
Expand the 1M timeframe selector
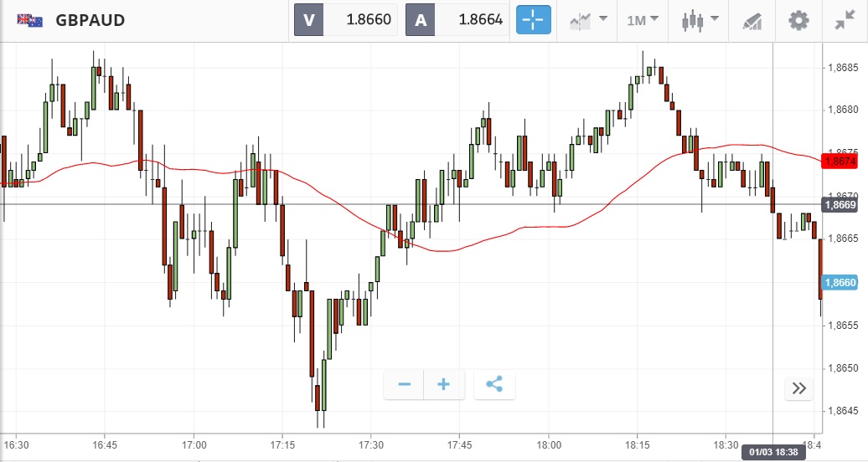[x=642, y=20]
